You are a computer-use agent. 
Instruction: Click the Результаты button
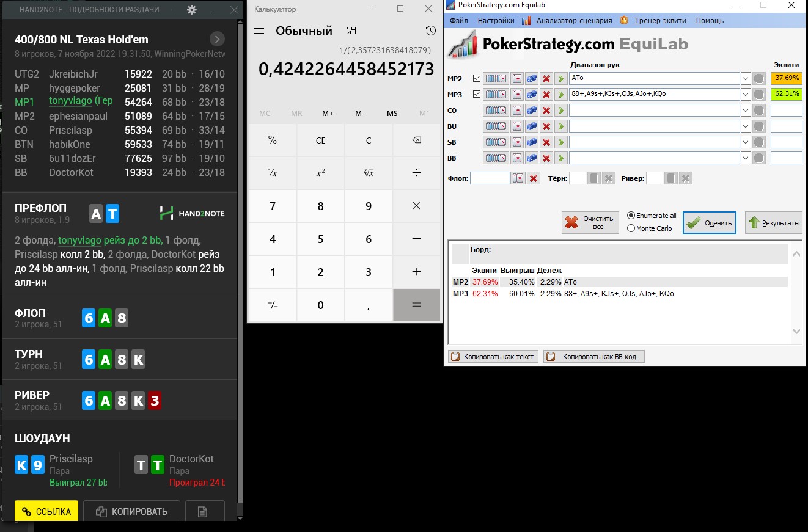[773, 223]
